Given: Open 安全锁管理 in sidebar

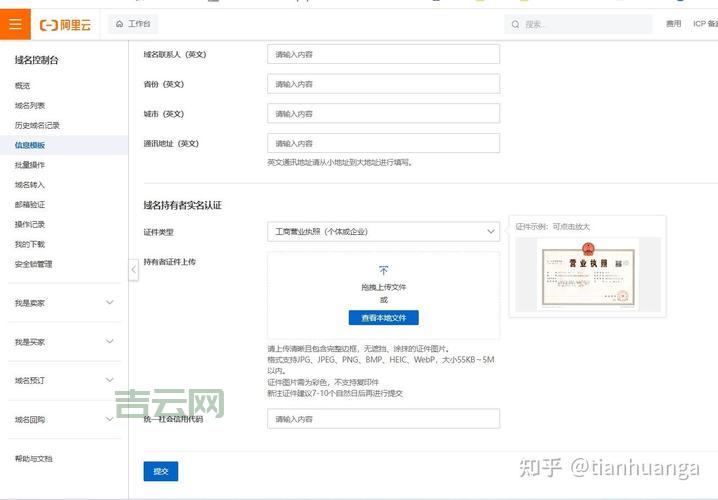Looking at the screenshot, I should pos(33,264).
